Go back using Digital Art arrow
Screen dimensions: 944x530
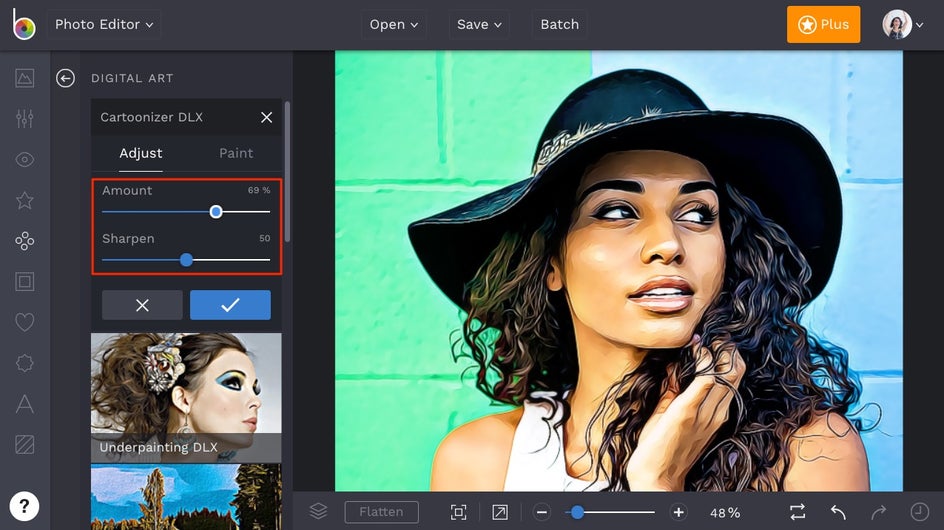[x=66, y=78]
